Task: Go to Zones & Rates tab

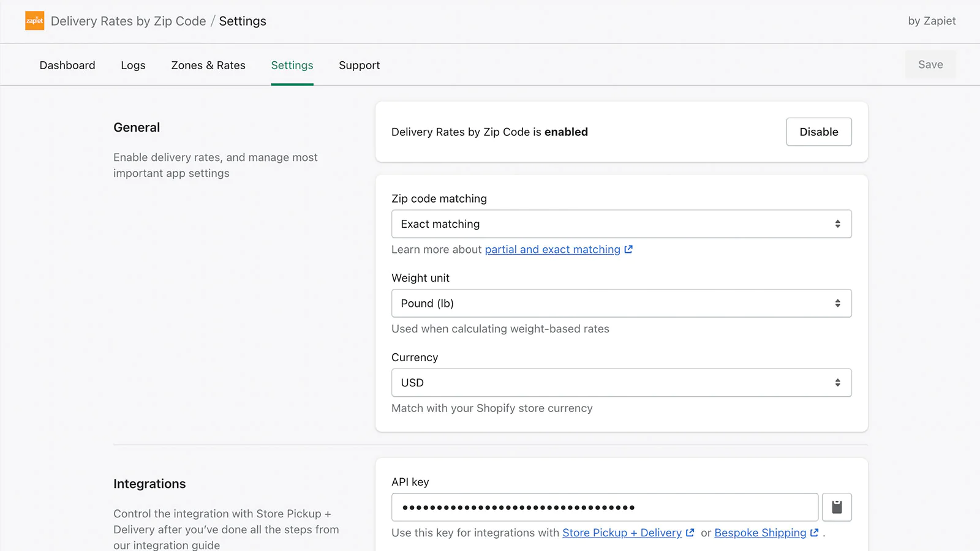Action: coord(208,65)
